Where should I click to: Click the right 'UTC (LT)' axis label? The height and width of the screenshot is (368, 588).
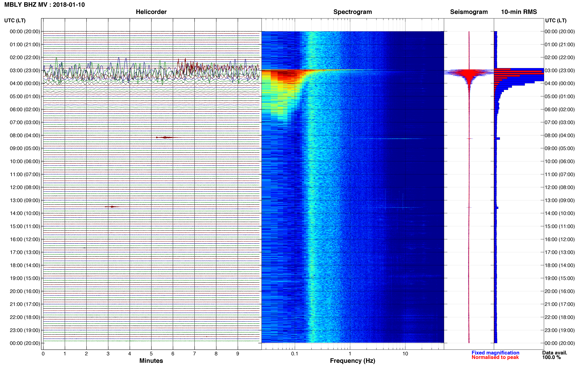point(556,20)
